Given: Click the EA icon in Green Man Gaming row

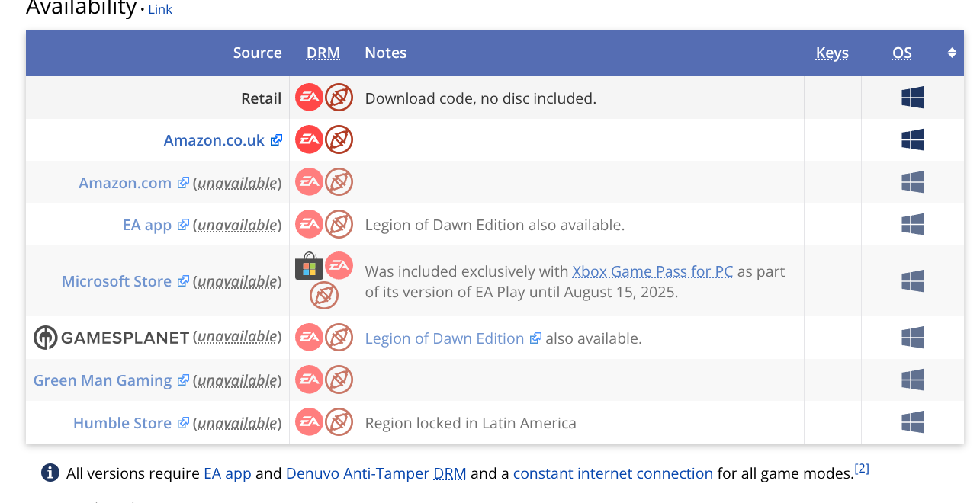Looking at the screenshot, I should pyautogui.click(x=309, y=380).
